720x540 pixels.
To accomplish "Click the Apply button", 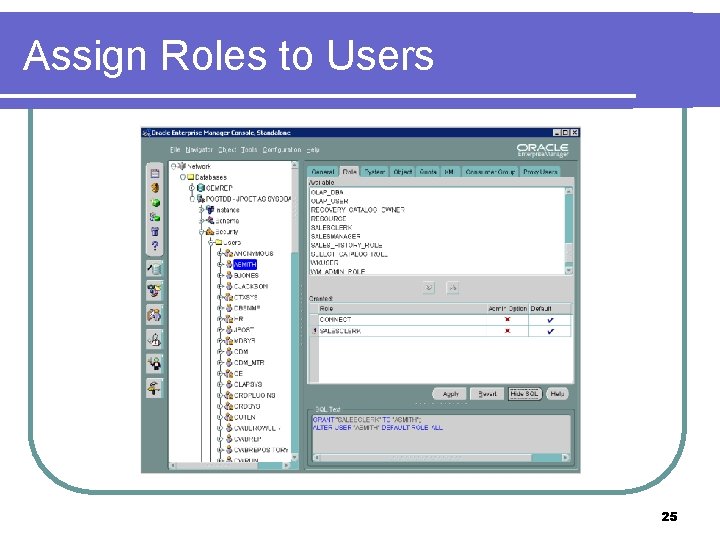I will [450, 394].
